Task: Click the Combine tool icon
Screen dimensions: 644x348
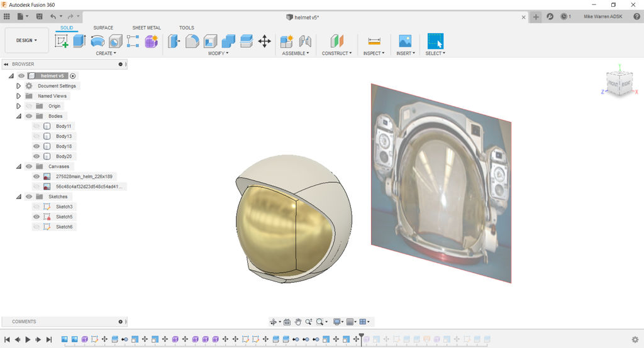Action: (x=228, y=41)
